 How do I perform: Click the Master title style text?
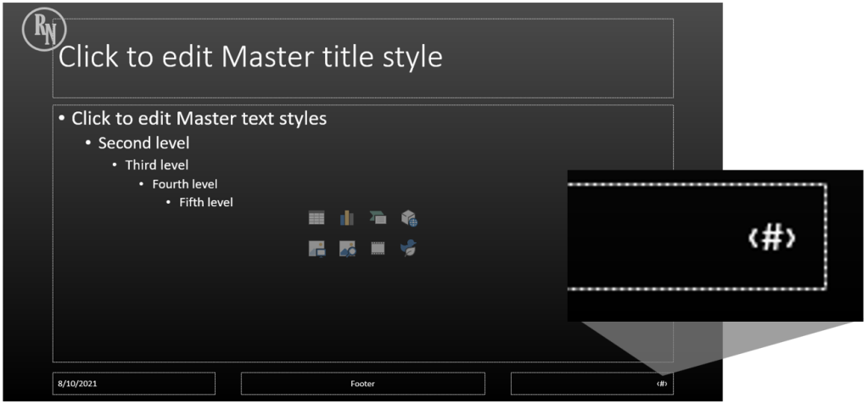coord(250,58)
